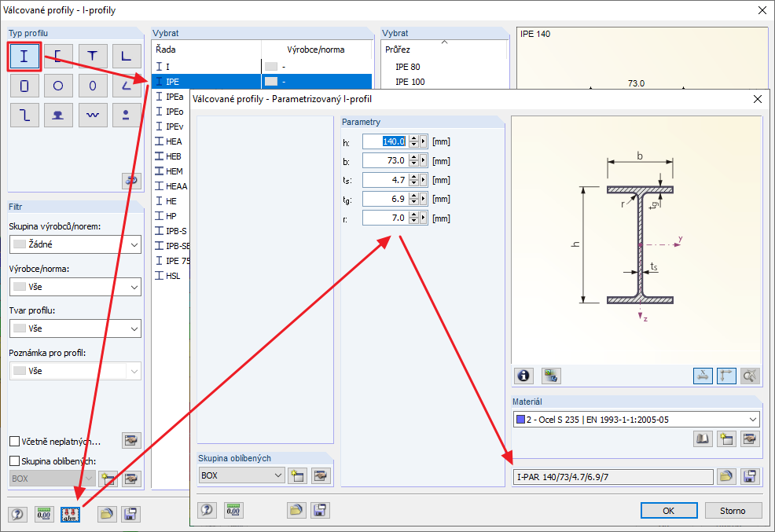Screen dimensions: 775x532
Task: Load saved profile next to I-PAR name field
Action: tap(725, 477)
